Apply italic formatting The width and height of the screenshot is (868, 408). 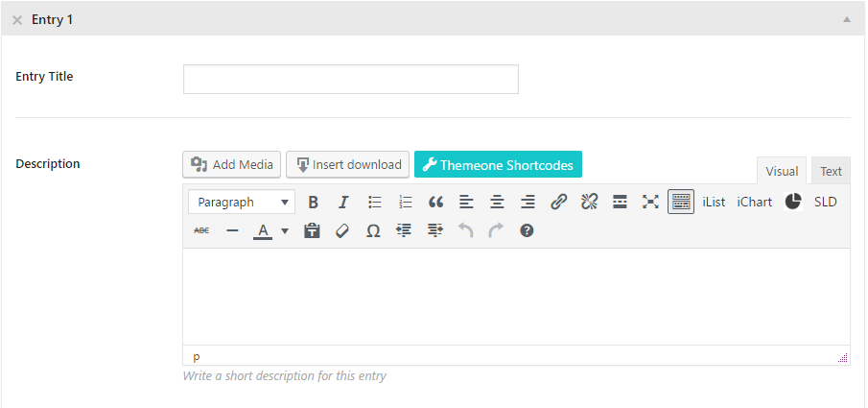pyautogui.click(x=343, y=203)
